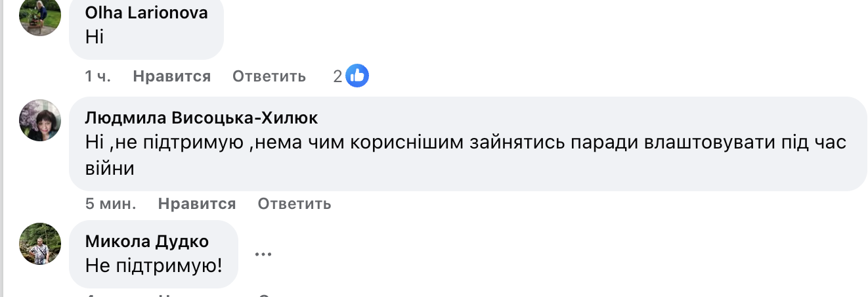The width and height of the screenshot is (868, 297).
Task: Click the "Не підтримую!" comment text
Action: pos(154,265)
